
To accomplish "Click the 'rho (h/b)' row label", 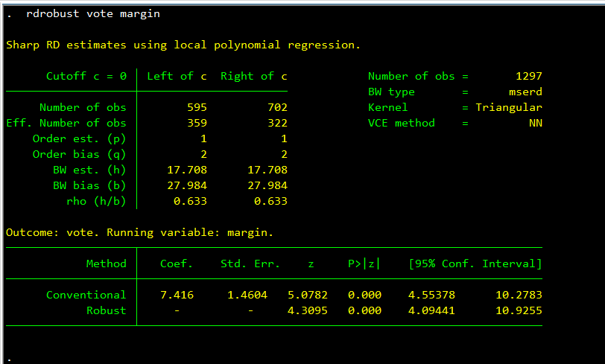I will coord(96,201).
